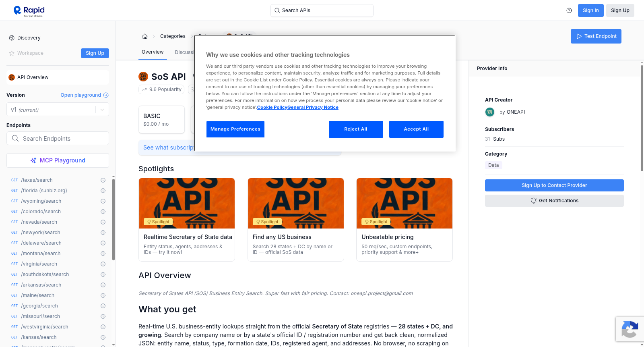Click info icon for /southdakota/search endpoint
Screen dimensions: 644x347
point(103,274)
